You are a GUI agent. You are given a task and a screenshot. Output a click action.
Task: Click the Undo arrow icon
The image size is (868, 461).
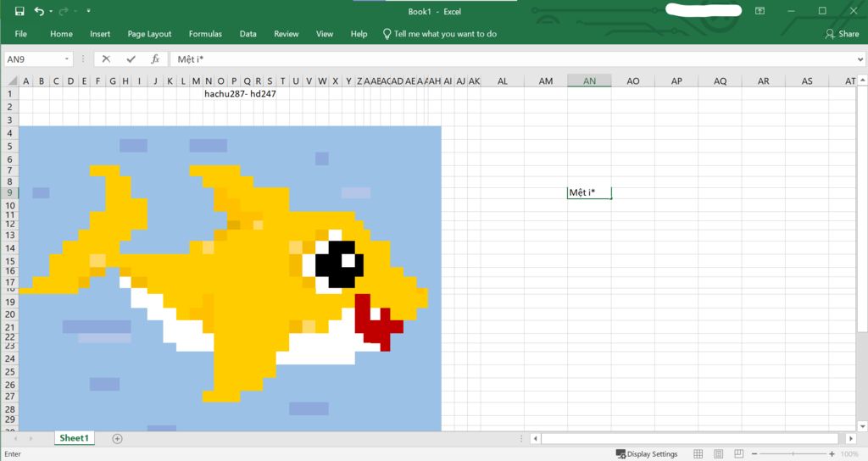point(39,11)
